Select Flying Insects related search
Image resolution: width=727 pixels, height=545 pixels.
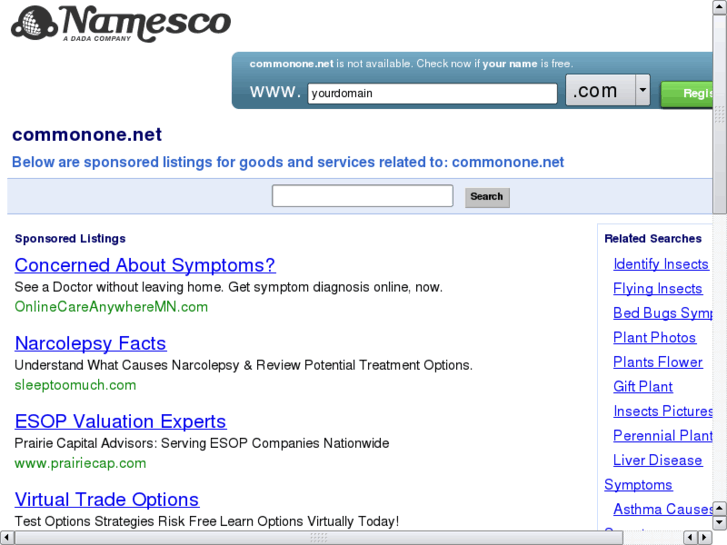[x=657, y=289]
